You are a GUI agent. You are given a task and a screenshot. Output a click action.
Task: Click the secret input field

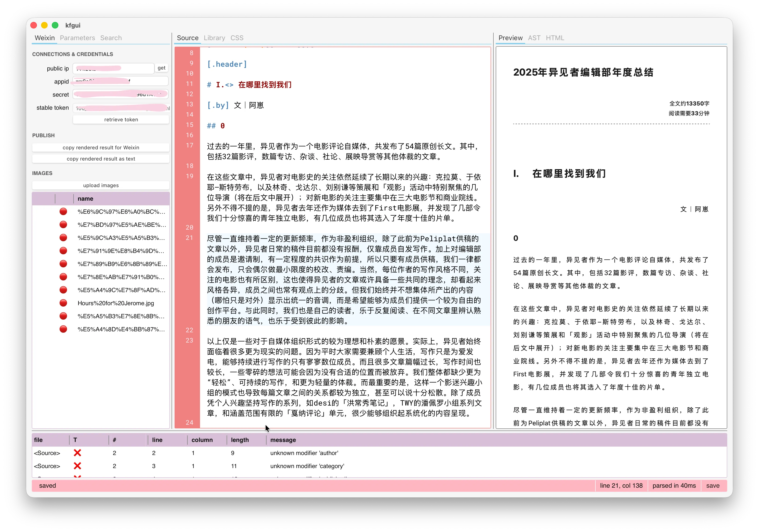[121, 94]
